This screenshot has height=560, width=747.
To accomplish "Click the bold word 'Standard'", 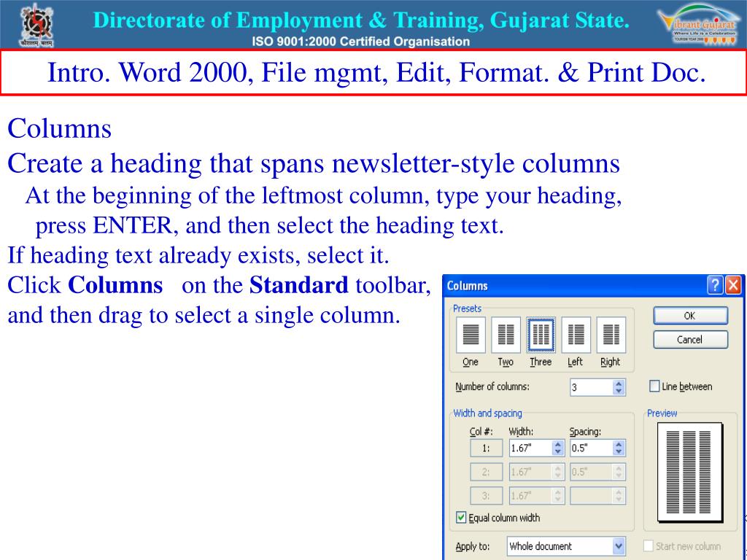I will (298, 285).
